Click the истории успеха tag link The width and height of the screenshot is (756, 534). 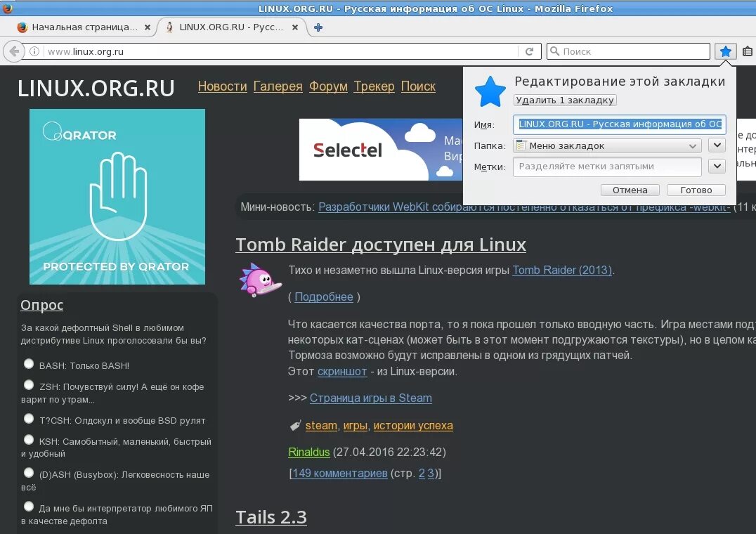click(413, 426)
